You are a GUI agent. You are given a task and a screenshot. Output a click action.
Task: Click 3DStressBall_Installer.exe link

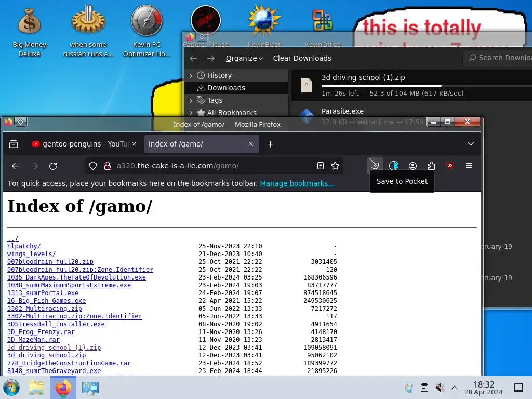(56, 324)
